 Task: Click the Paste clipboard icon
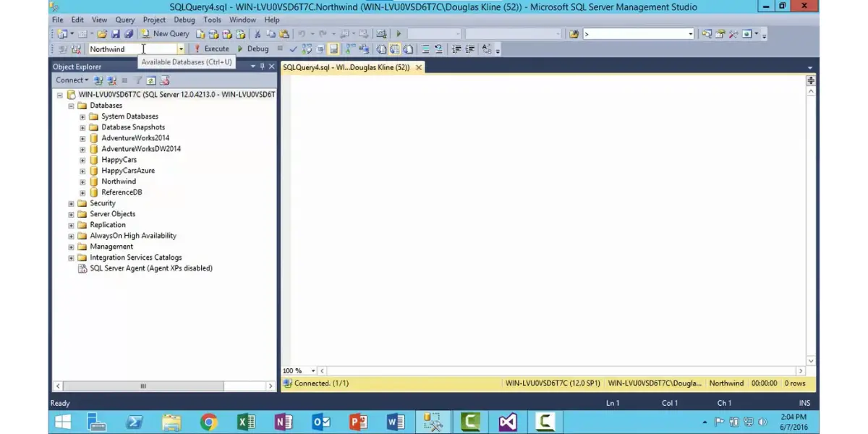(x=284, y=33)
